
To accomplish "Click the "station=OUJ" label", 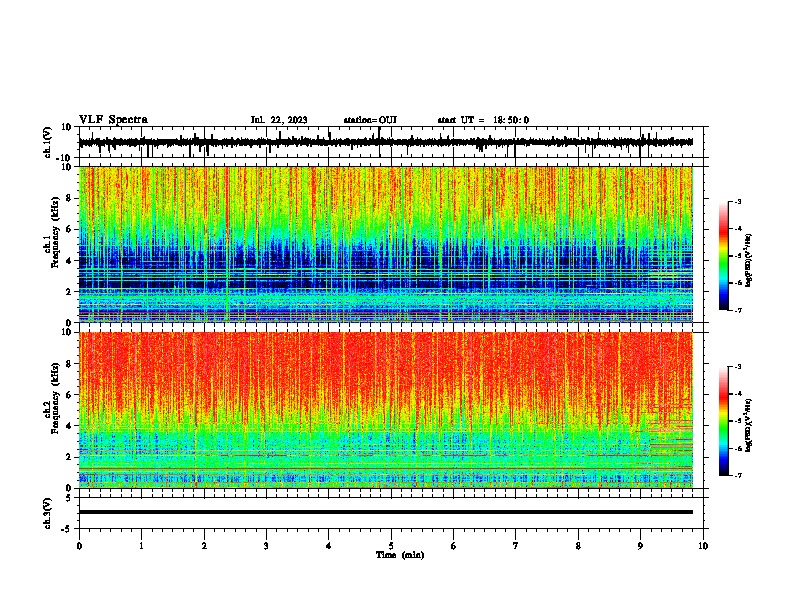I will (x=370, y=120).
